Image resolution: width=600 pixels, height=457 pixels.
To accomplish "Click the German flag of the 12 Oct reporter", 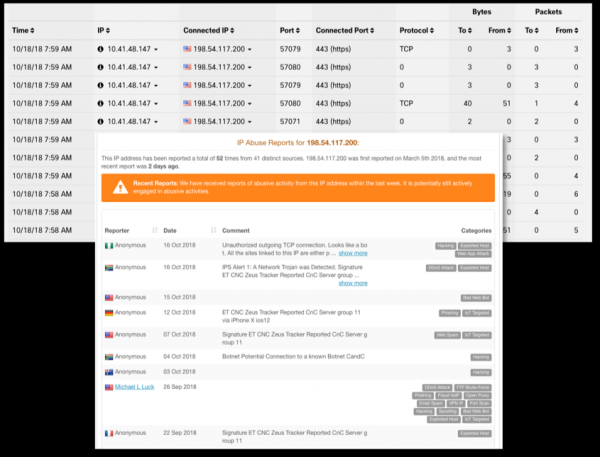I will click(109, 313).
